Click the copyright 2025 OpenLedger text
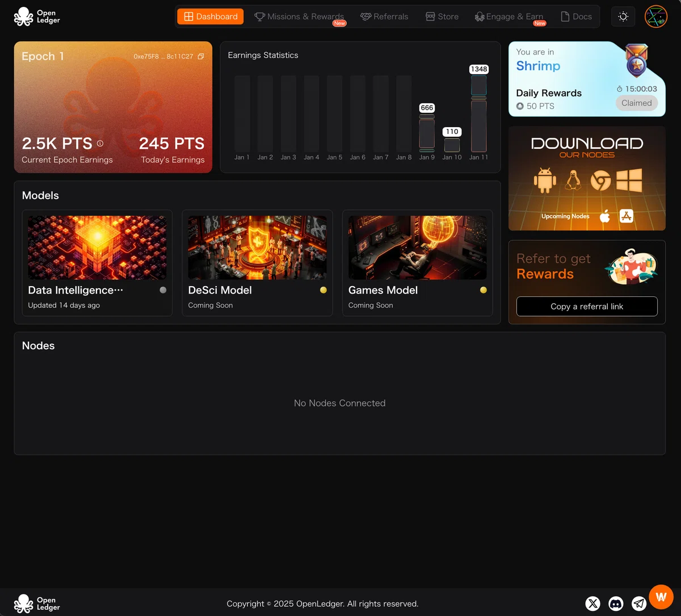This screenshot has height=616, width=681. pos(322,604)
